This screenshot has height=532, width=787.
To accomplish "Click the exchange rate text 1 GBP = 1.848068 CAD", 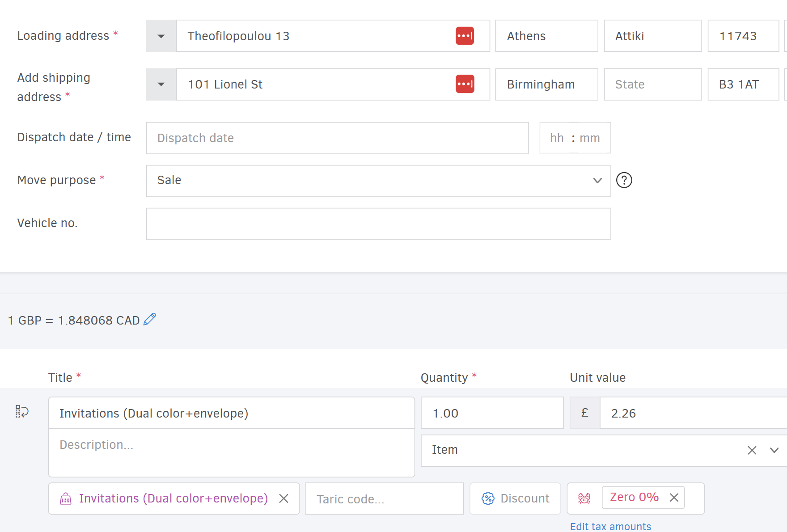I will (74, 321).
